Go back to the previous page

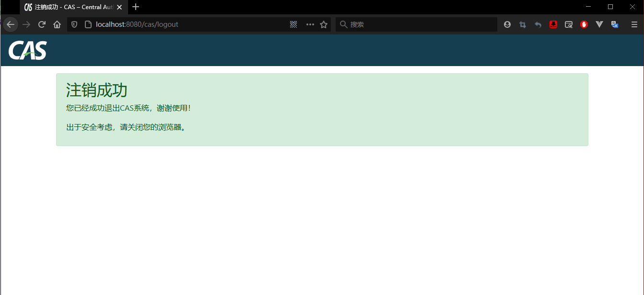(x=11, y=24)
